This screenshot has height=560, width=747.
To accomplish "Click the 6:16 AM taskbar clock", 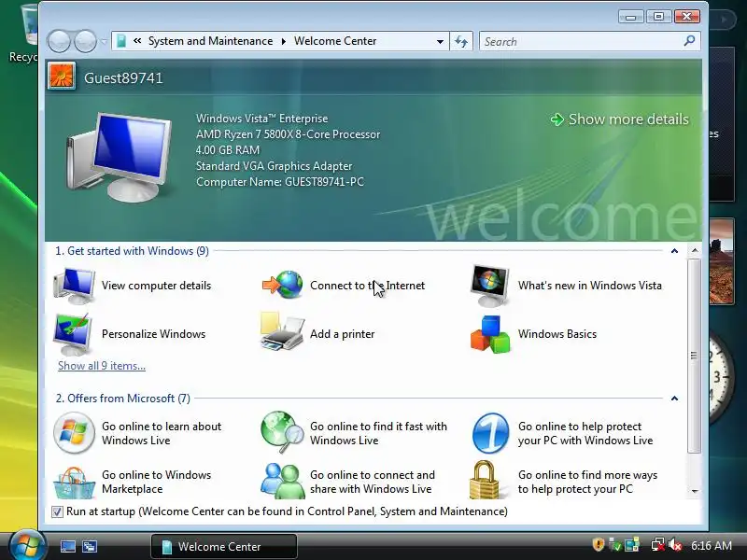I will (x=712, y=545).
